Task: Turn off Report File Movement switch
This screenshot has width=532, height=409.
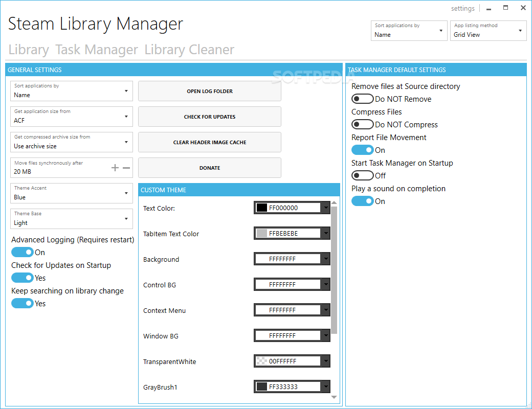Action: pos(362,150)
